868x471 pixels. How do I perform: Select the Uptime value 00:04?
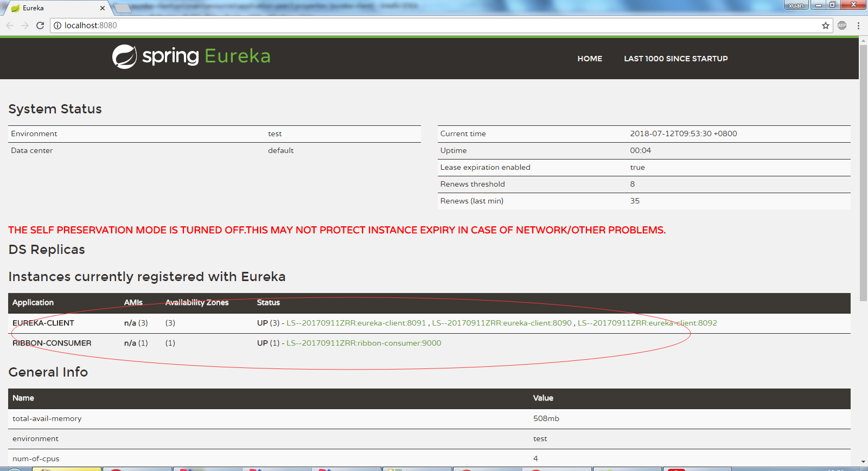click(641, 150)
